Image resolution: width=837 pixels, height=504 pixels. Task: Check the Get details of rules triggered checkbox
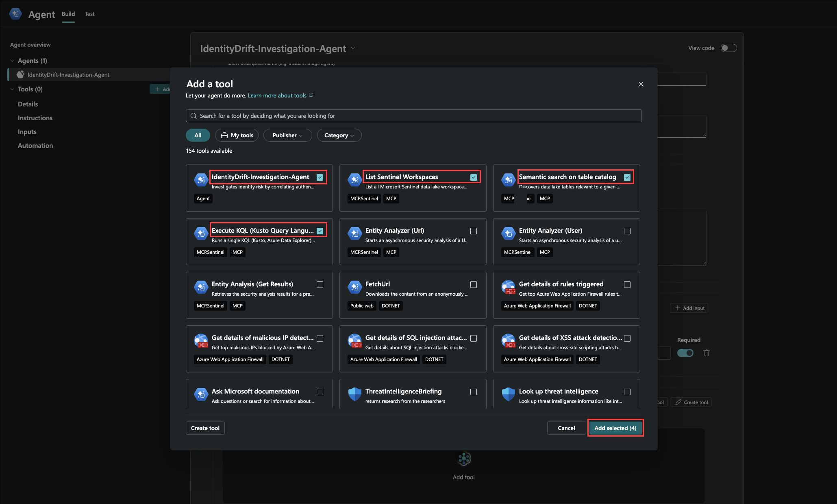pos(627,285)
